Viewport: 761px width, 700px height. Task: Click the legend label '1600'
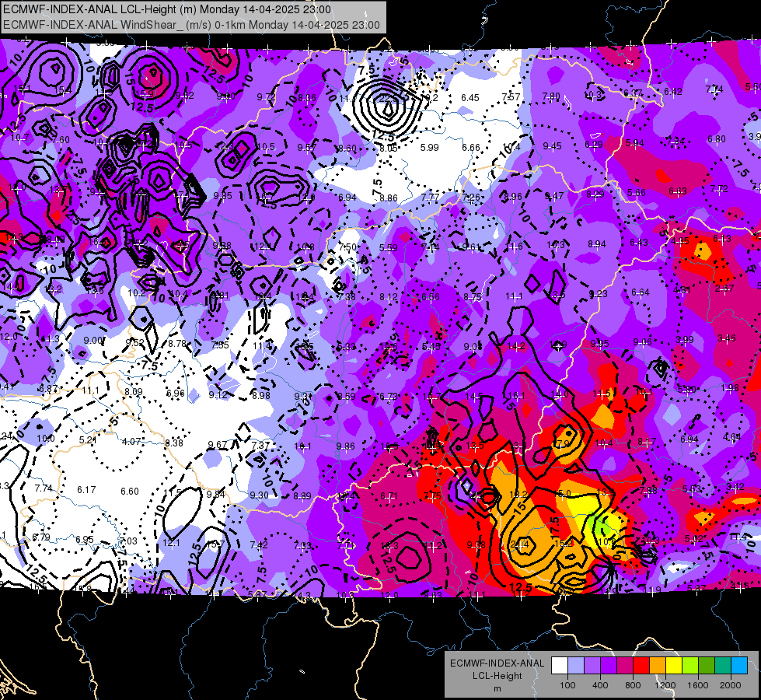click(698, 685)
